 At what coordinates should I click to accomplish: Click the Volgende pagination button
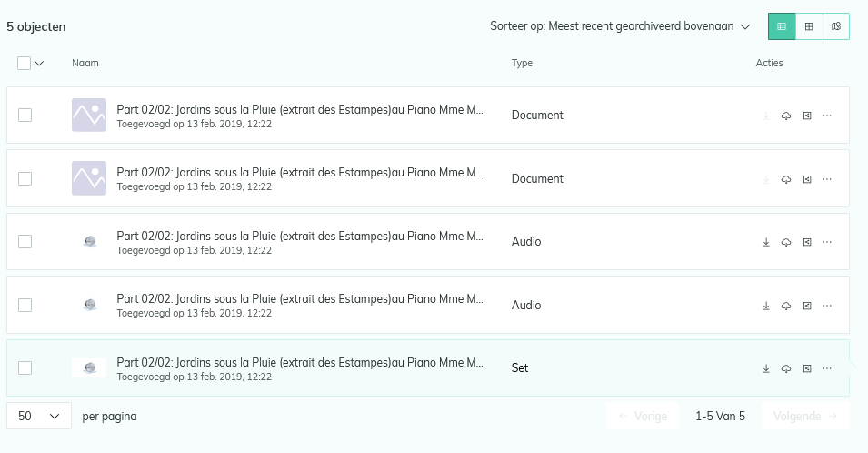805,416
